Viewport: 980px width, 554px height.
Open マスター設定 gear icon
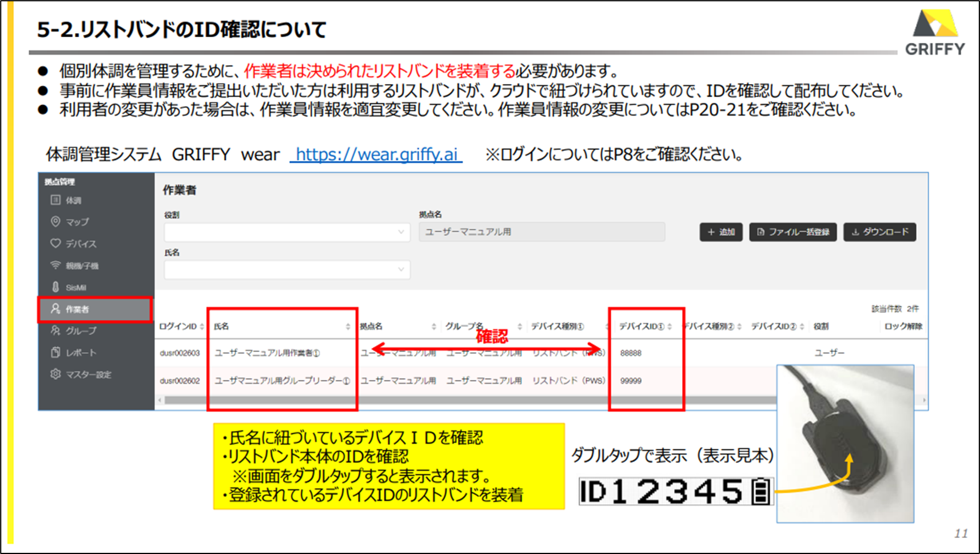pyautogui.click(x=55, y=374)
